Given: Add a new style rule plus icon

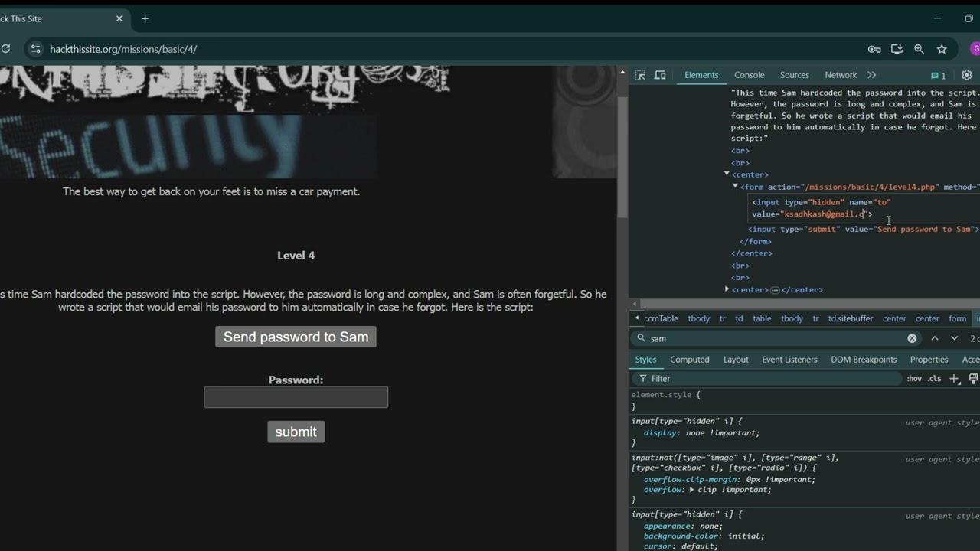Looking at the screenshot, I should point(954,379).
